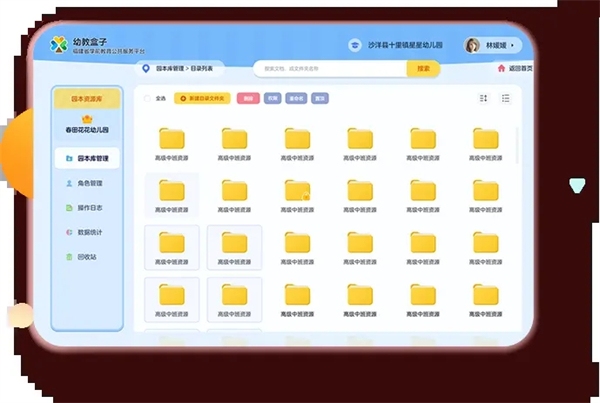Click the 置顶 button
600x403 pixels.
tap(320, 98)
